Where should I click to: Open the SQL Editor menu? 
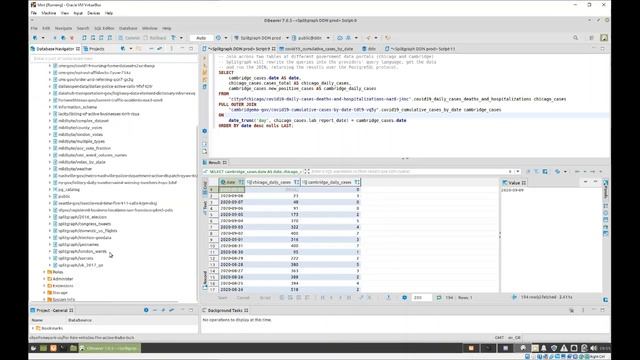click(104, 28)
